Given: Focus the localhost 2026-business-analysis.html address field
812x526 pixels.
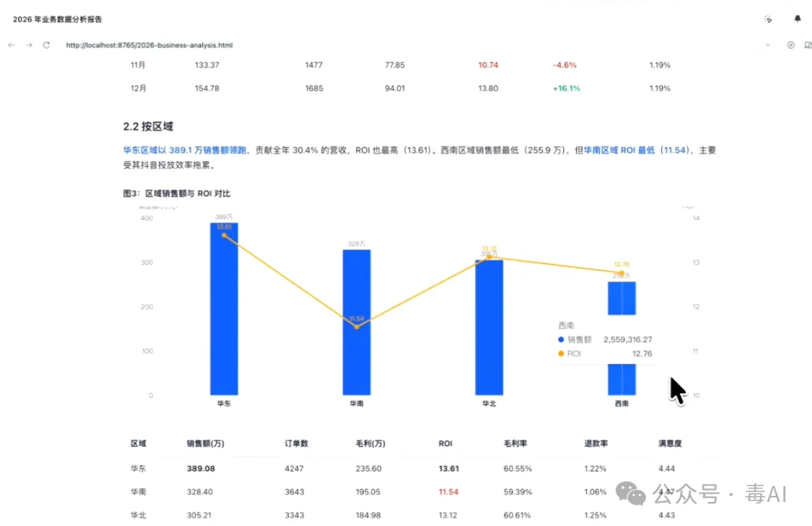Looking at the screenshot, I should click(149, 45).
